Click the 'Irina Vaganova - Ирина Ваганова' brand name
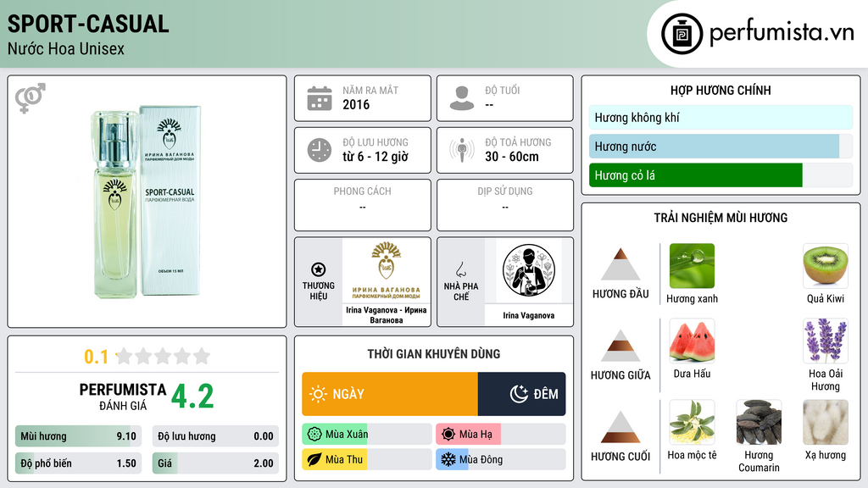868x488 pixels. coord(387,315)
